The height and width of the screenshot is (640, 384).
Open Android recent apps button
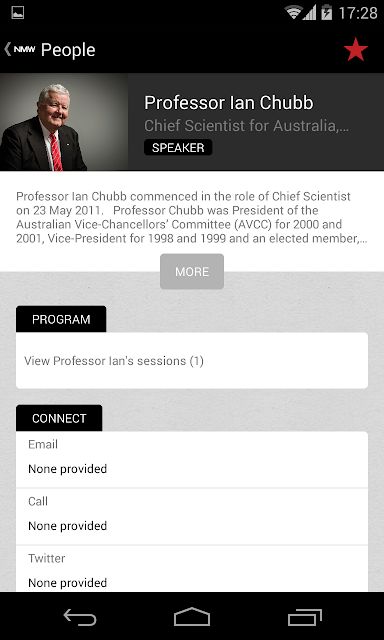[304, 617]
